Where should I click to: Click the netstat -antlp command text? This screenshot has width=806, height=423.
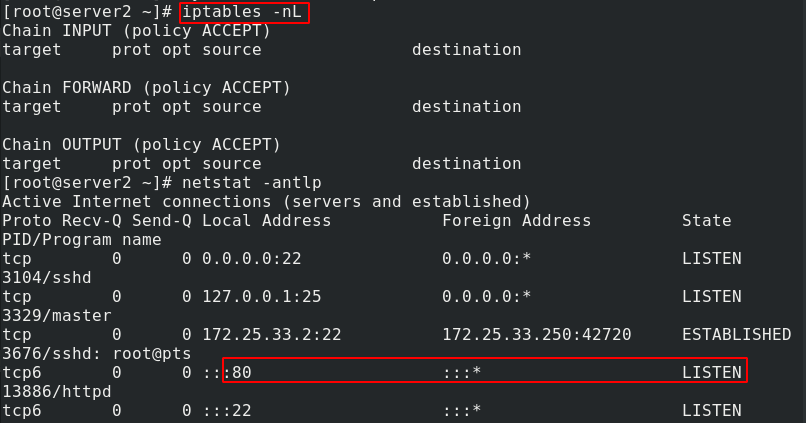(x=252, y=182)
